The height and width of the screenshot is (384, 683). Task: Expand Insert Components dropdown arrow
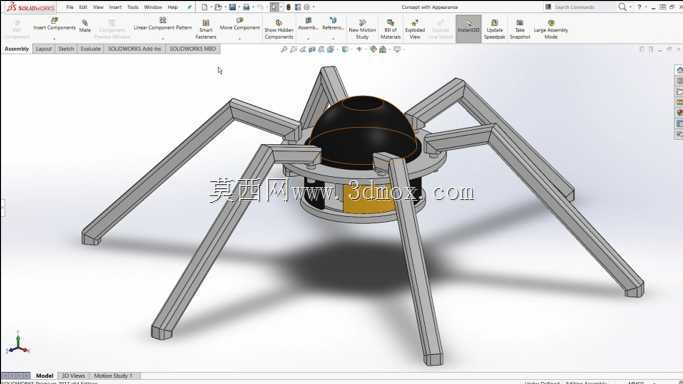click(54, 38)
